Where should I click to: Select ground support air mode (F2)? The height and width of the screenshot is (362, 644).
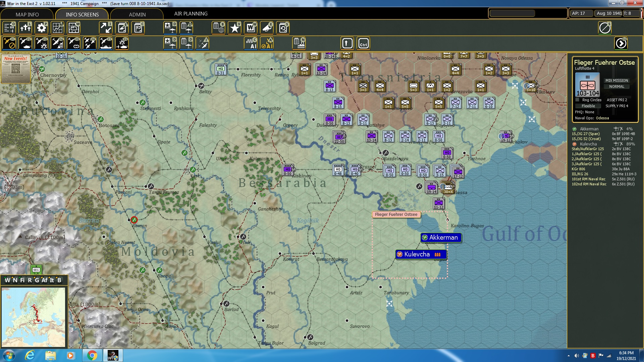coord(25,44)
